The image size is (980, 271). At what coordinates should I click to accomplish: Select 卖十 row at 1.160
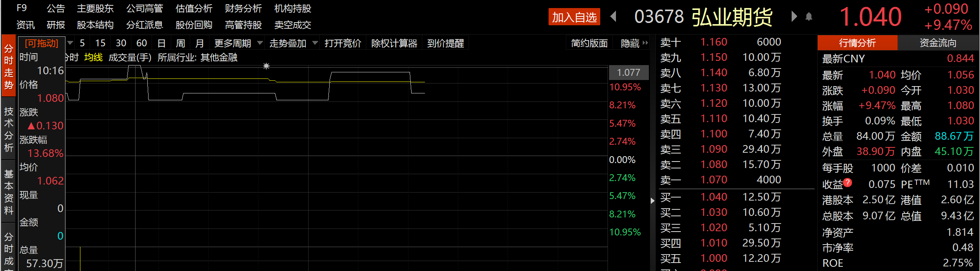[x=721, y=42]
